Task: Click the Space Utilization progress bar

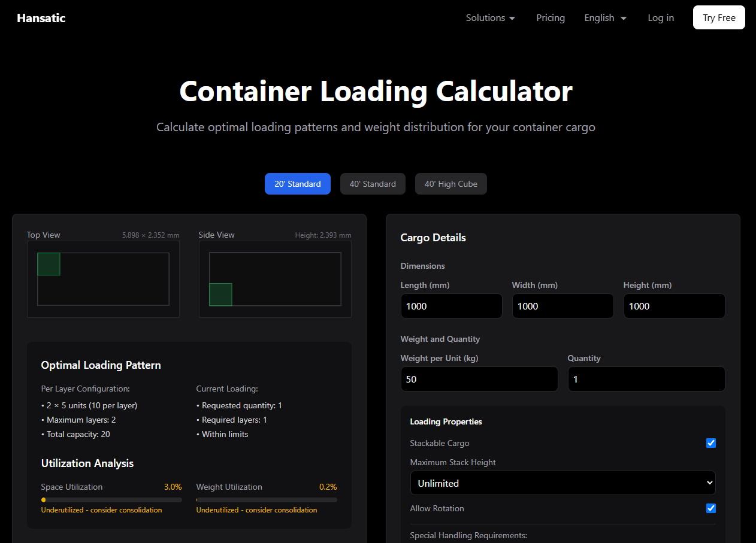Action: [111, 499]
